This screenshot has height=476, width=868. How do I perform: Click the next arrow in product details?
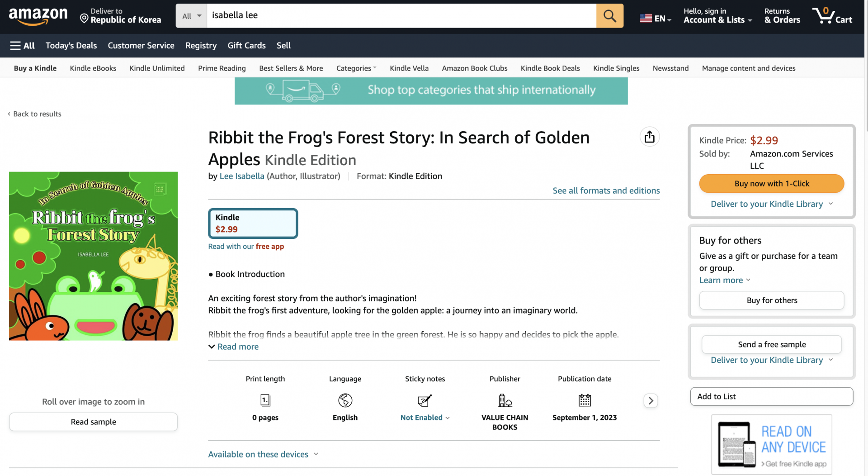[x=651, y=400]
